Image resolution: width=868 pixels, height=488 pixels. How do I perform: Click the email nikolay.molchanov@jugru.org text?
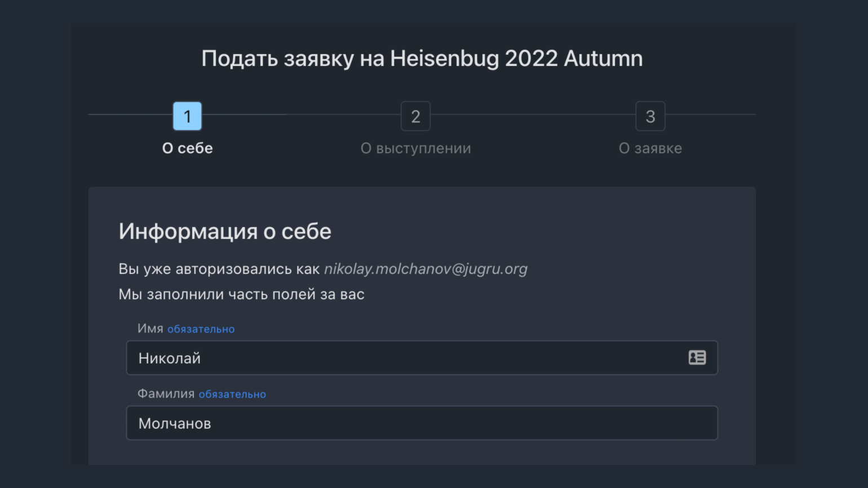(x=426, y=269)
